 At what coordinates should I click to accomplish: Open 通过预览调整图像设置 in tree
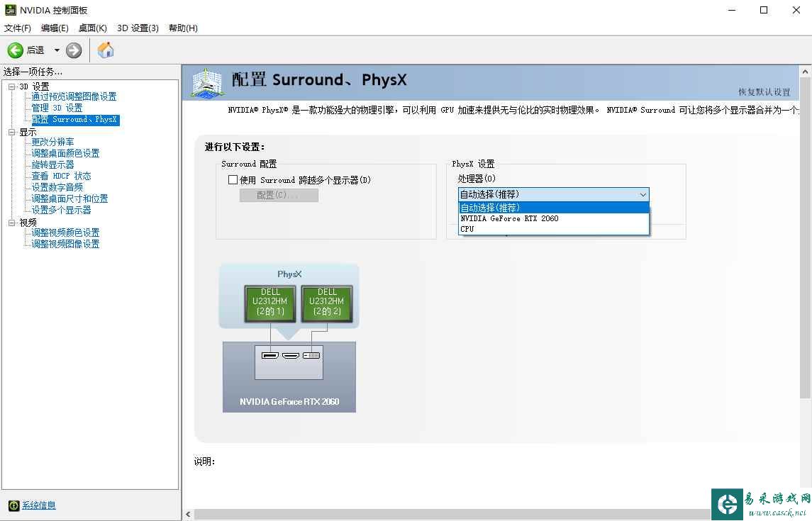click(x=74, y=96)
